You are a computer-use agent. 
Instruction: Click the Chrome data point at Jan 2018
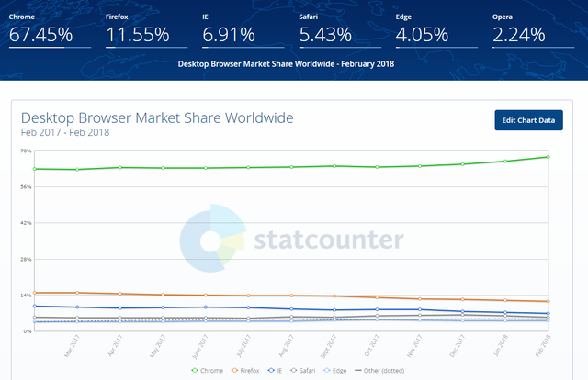click(505, 162)
